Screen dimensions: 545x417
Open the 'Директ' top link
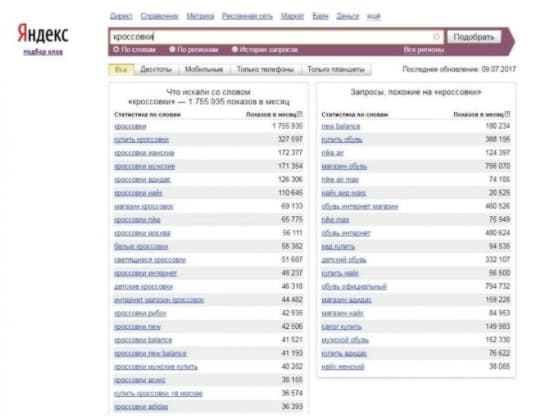[121, 16]
